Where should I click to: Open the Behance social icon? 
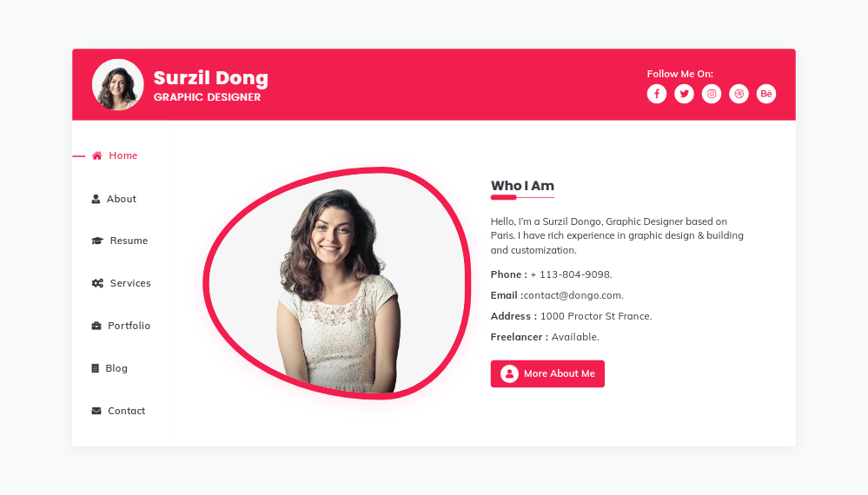(766, 94)
